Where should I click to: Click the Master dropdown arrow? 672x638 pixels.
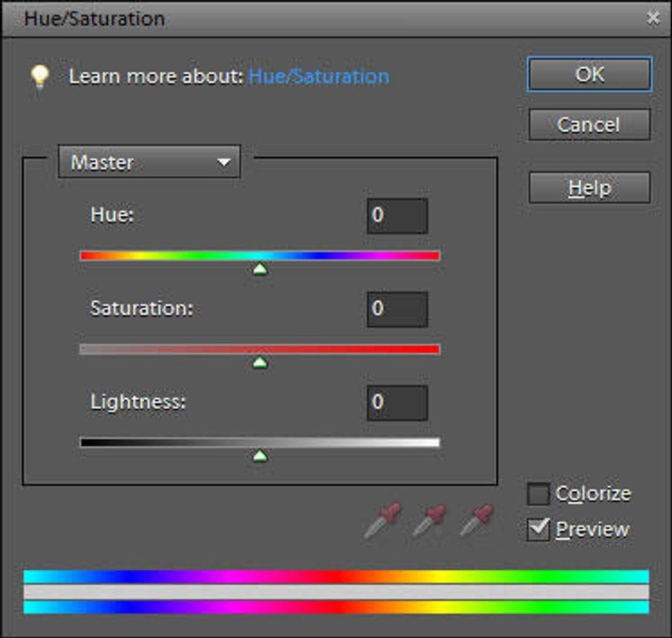[x=224, y=163]
